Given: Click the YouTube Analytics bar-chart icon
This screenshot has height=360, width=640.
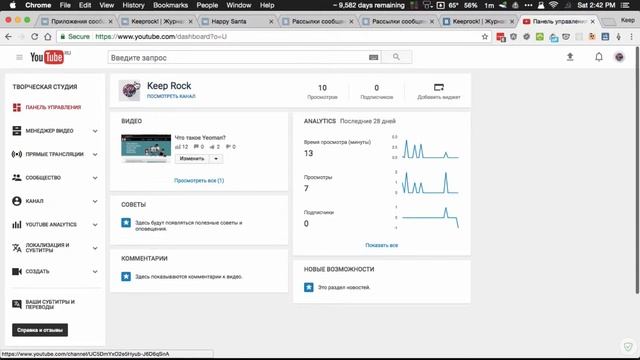Looking at the screenshot, I should tap(17, 224).
